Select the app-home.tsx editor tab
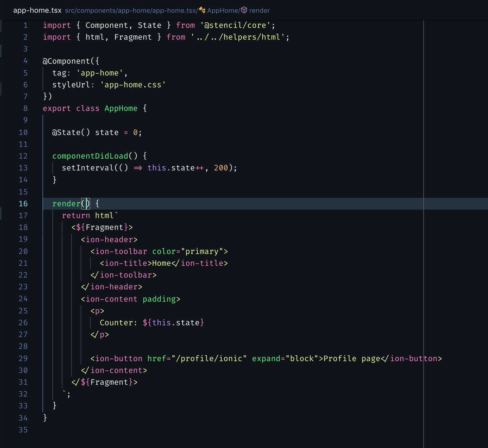The height and width of the screenshot is (448, 488). point(37,10)
